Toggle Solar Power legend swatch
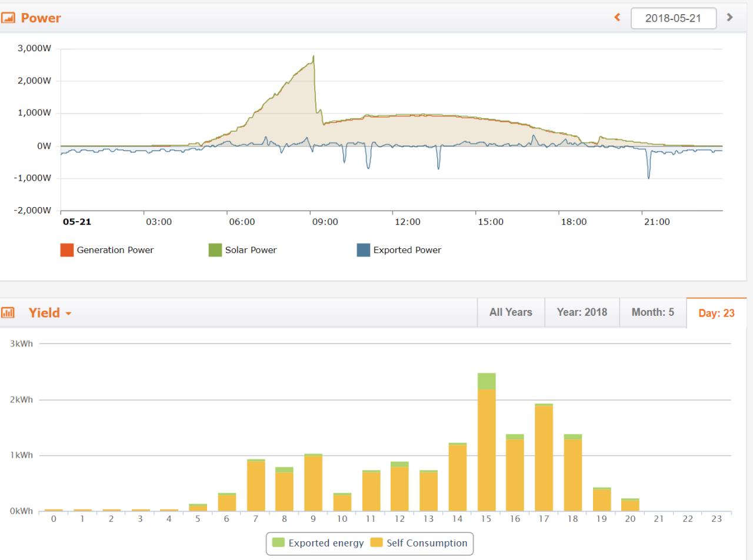Image resolution: width=753 pixels, height=560 pixels. tap(215, 250)
